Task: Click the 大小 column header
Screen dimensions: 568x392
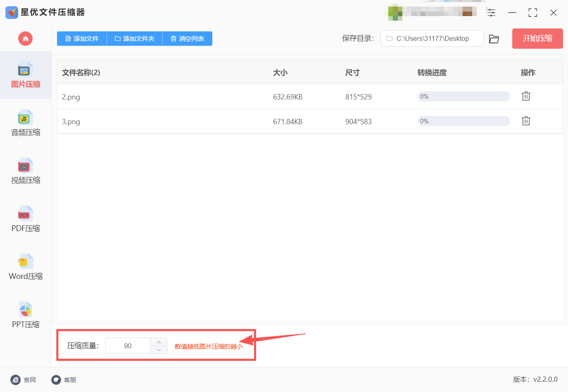Action: point(280,73)
